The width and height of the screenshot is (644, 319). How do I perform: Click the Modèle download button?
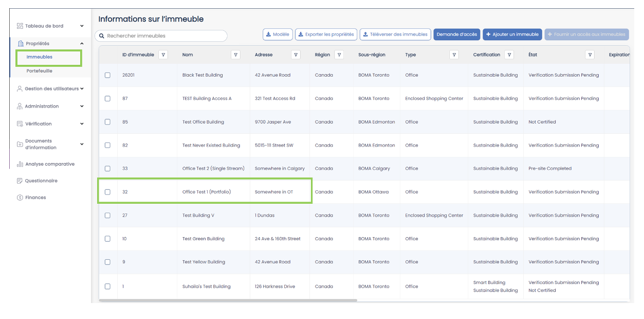click(278, 34)
